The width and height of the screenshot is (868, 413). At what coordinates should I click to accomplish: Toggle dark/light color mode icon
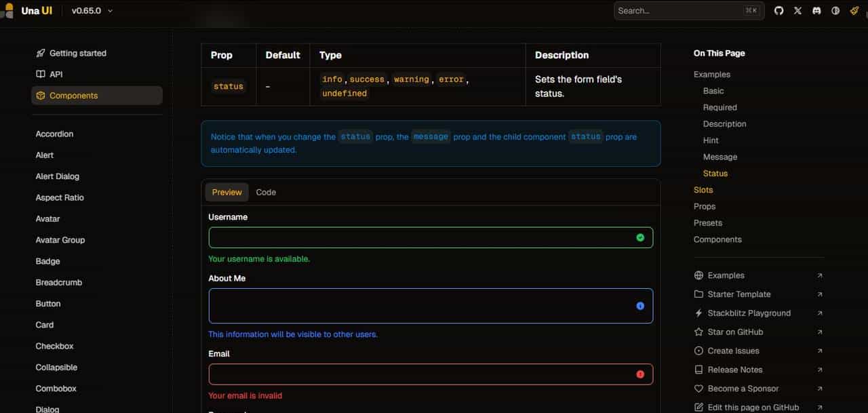[x=835, y=11]
